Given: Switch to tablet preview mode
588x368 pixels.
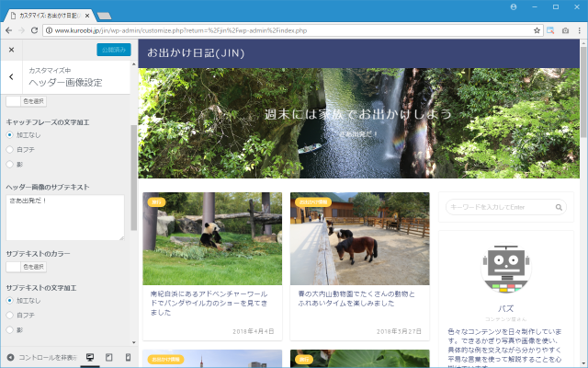Looking at the screenshot, I should (108, 357).
